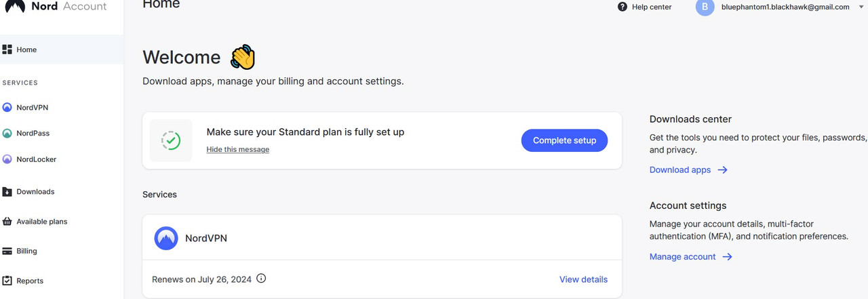The image size is (868, 299).
Task: Open the Billing sidebar menu item
Action: coord(27,251)
